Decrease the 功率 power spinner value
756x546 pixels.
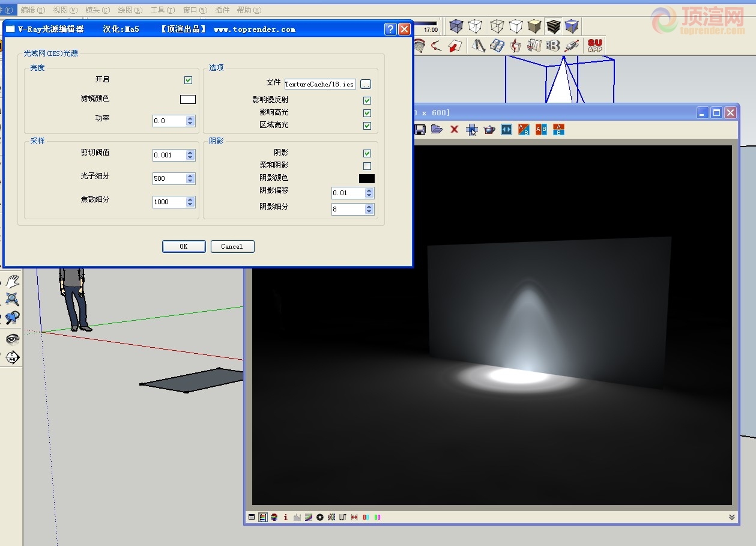click(190, 124)
